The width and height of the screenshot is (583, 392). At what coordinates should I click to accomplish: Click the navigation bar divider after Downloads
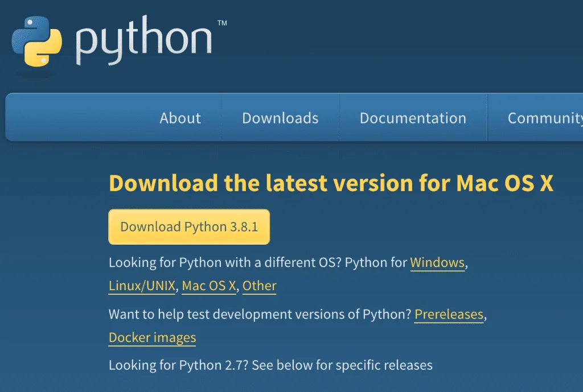(x=340, y=118)
